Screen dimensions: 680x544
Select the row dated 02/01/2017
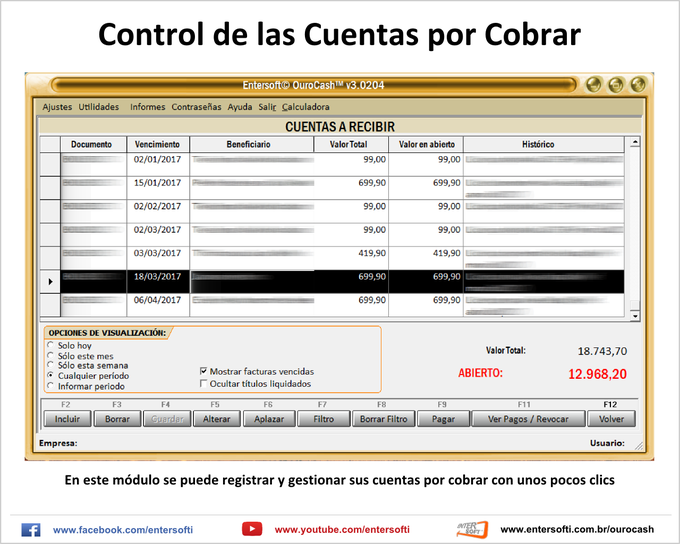point(332,164)
